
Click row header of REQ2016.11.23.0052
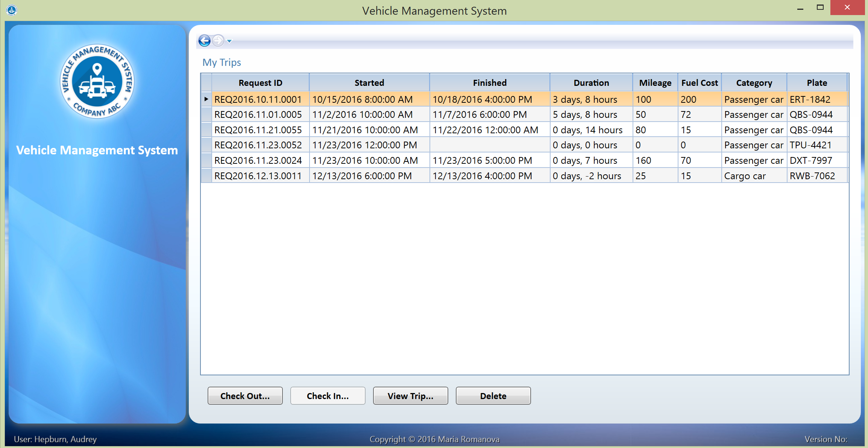click(206, 145)
